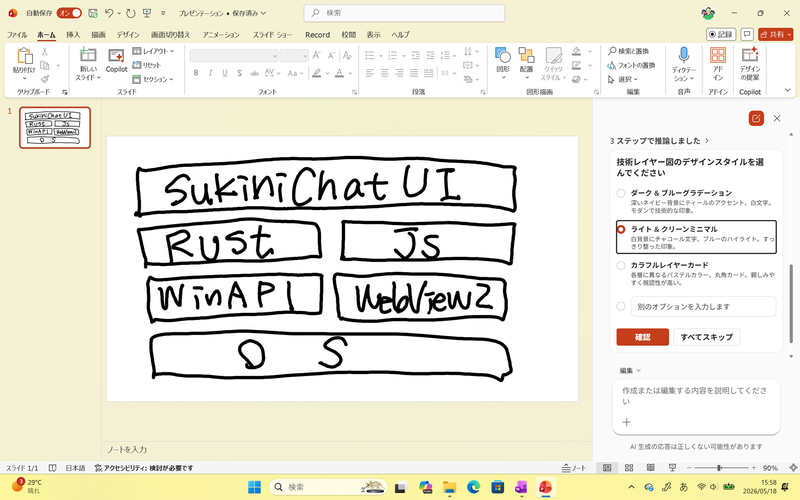Click the Undo arrow in title bar

click(109, 13)
